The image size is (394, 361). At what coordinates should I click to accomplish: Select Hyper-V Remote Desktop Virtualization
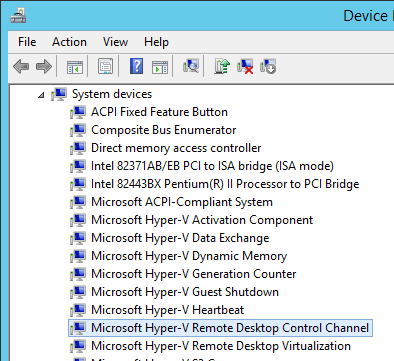tap(221, 346)
